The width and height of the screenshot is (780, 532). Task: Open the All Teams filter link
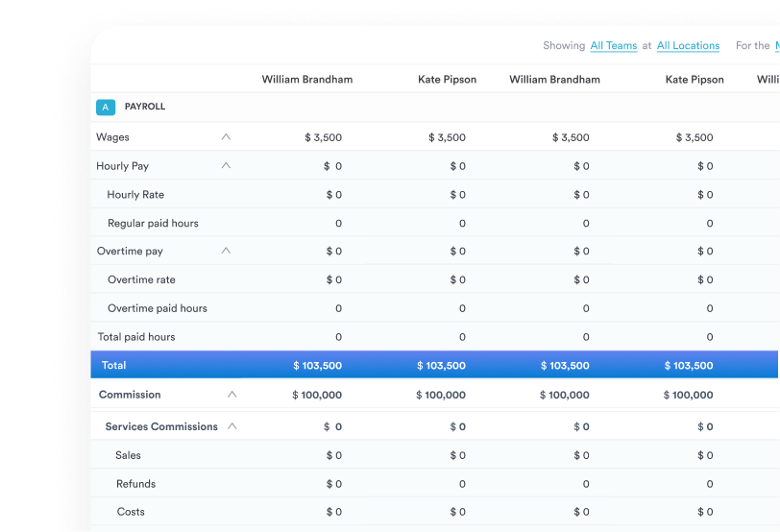point(613,46)
